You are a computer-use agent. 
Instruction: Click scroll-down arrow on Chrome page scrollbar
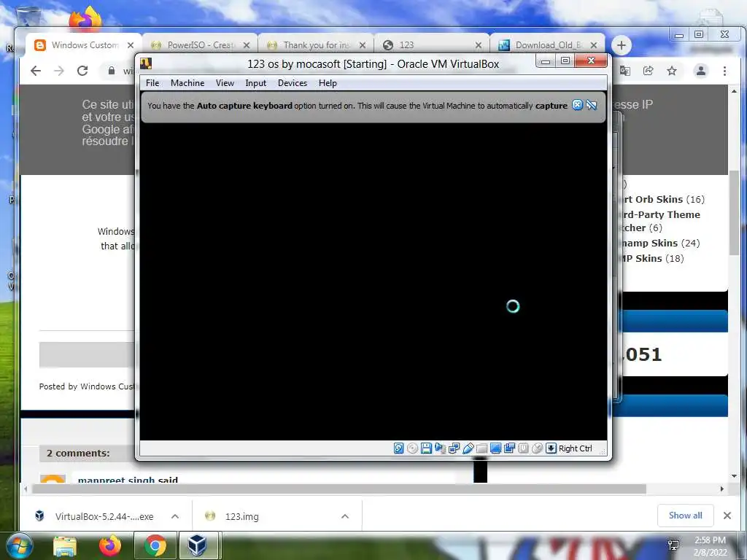tap(734, 475)
